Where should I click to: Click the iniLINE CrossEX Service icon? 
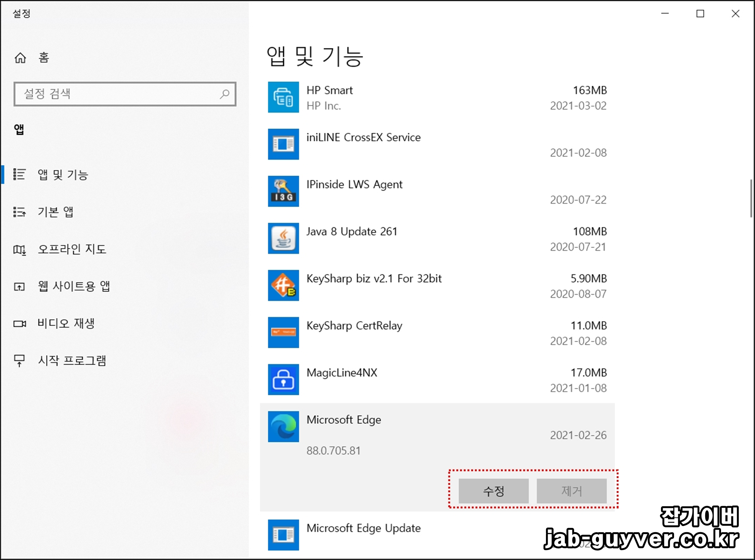[283, 144]
